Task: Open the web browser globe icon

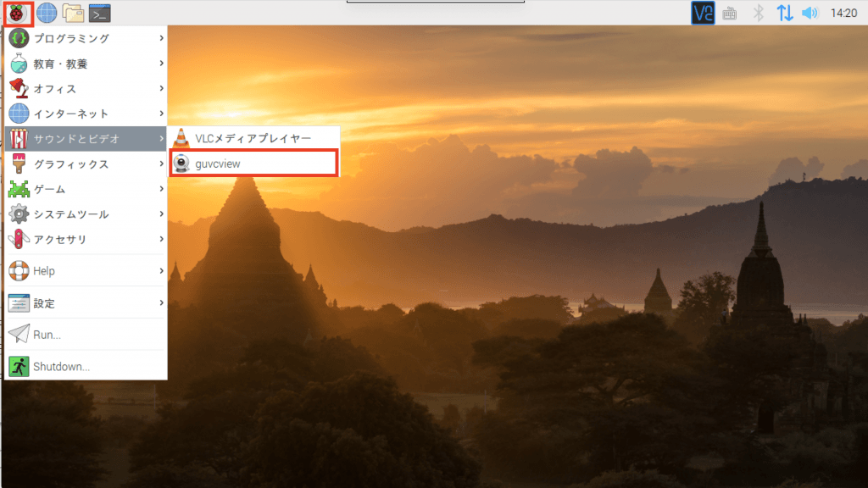Action: point(47,13)
